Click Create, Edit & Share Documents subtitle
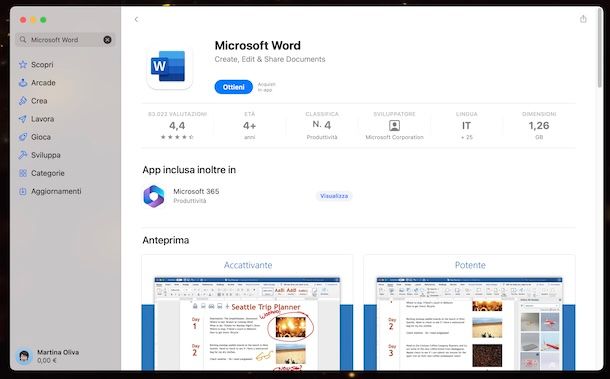610x379 pixels. click(x=270, y=59)
